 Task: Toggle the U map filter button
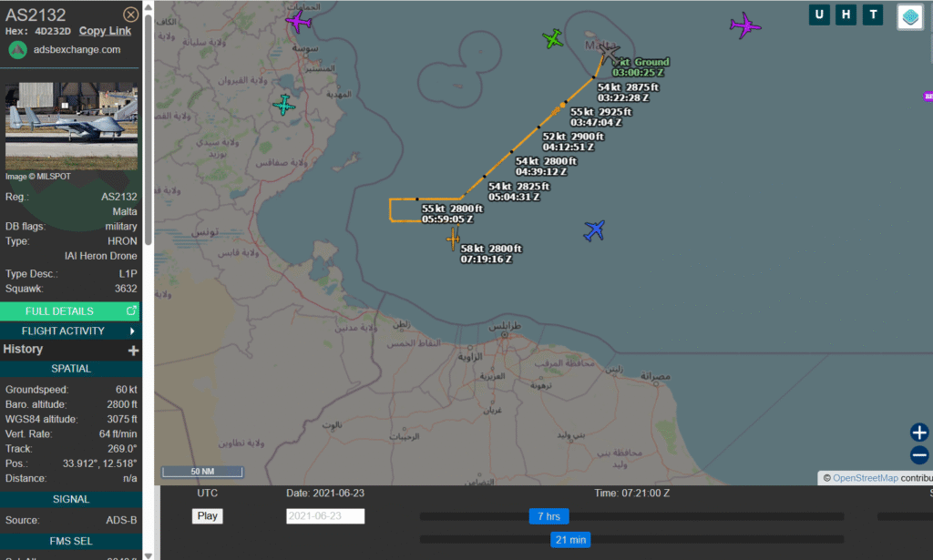point(819,15)
